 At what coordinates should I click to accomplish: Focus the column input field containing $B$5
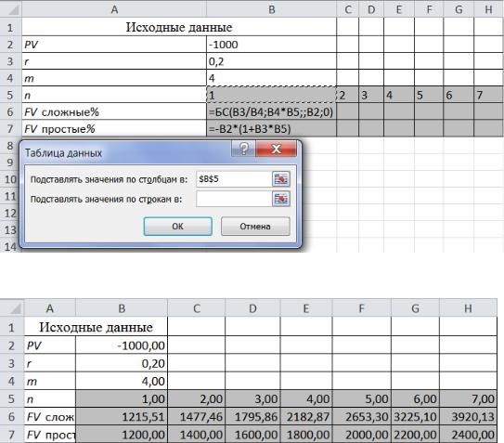point(234,179)
